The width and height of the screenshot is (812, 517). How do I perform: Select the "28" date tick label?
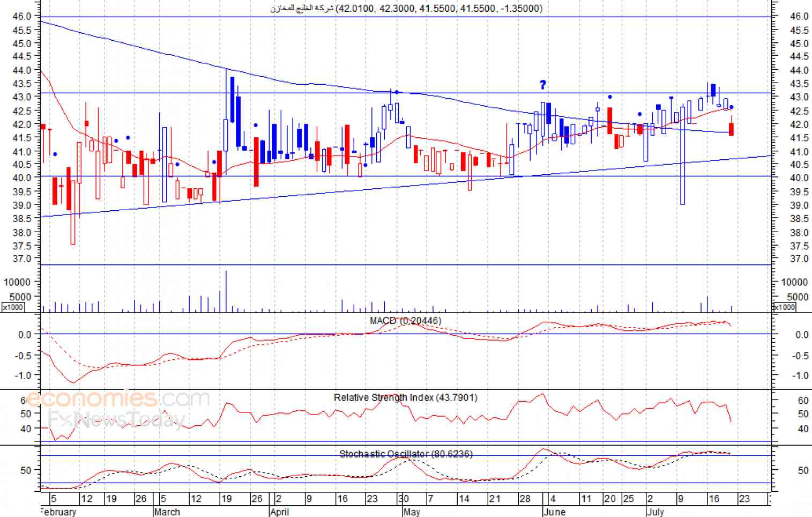coord(525,499)
